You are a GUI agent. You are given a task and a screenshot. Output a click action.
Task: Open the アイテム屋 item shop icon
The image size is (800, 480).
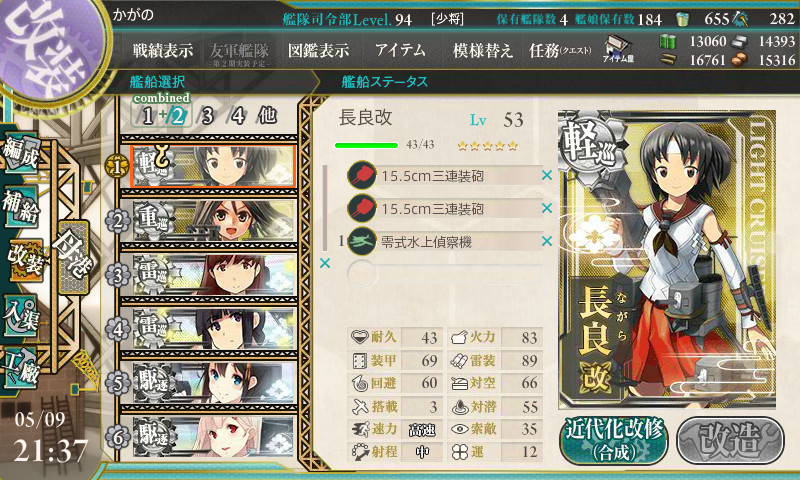click(x=618, y=49)
